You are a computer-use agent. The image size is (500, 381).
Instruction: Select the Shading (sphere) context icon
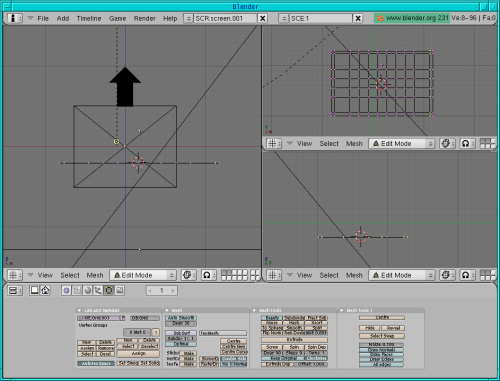pyautogui.click(x=88, y=291)
